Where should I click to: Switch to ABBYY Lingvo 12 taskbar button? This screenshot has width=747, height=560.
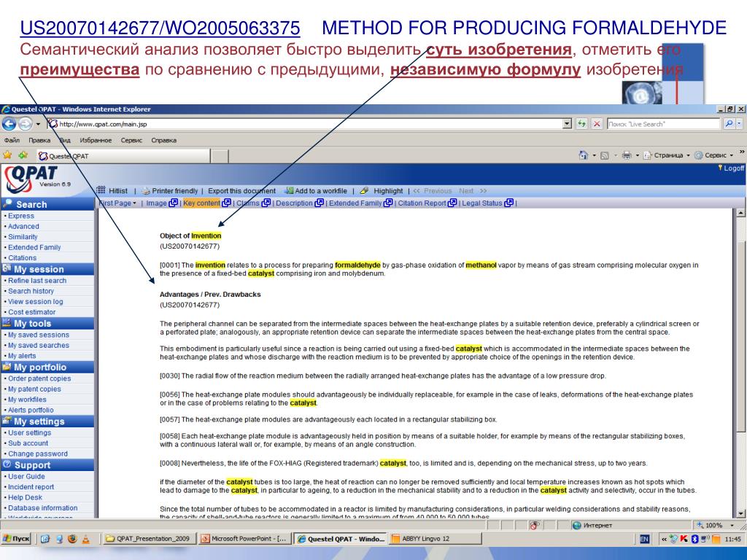point(436,539)
